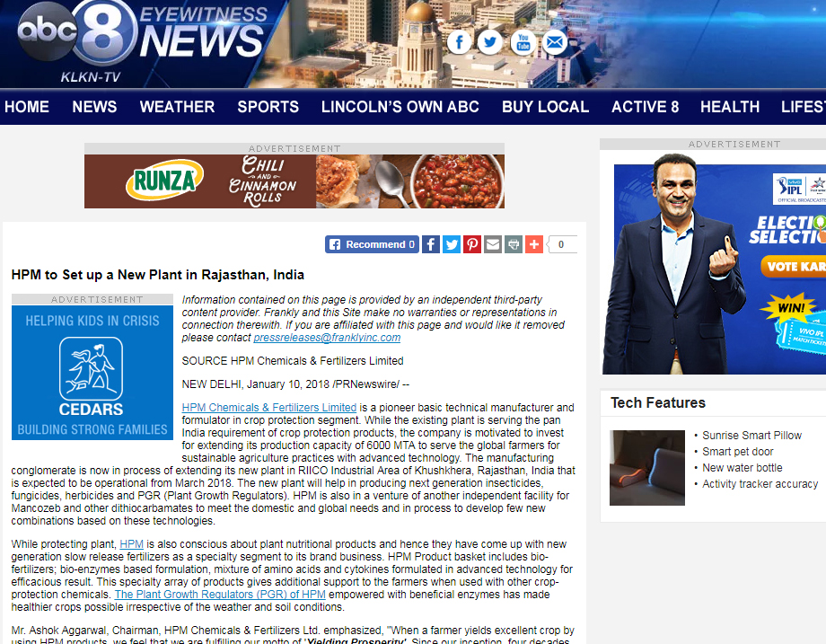Click the share count bubble showing 0
Screen dimensions: 826x644
(561, 244)
